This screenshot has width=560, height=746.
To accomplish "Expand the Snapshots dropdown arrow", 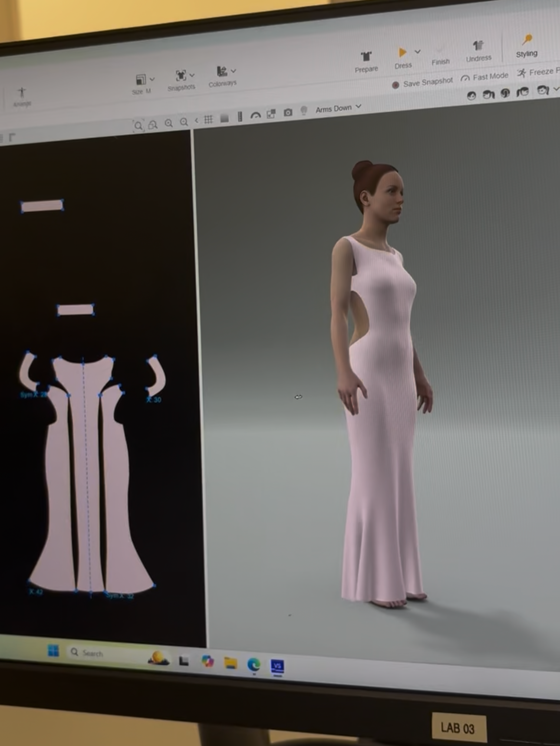I will coord(192,75).
